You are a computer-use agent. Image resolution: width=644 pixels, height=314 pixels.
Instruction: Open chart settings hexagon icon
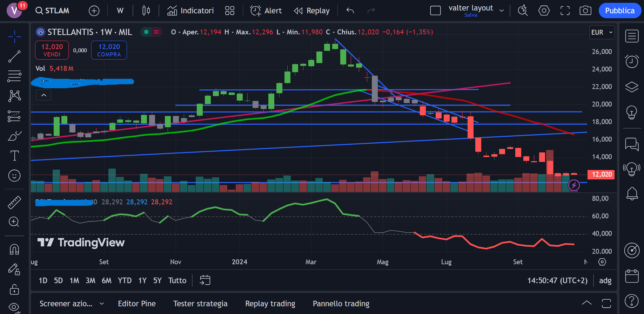[544, 11]
